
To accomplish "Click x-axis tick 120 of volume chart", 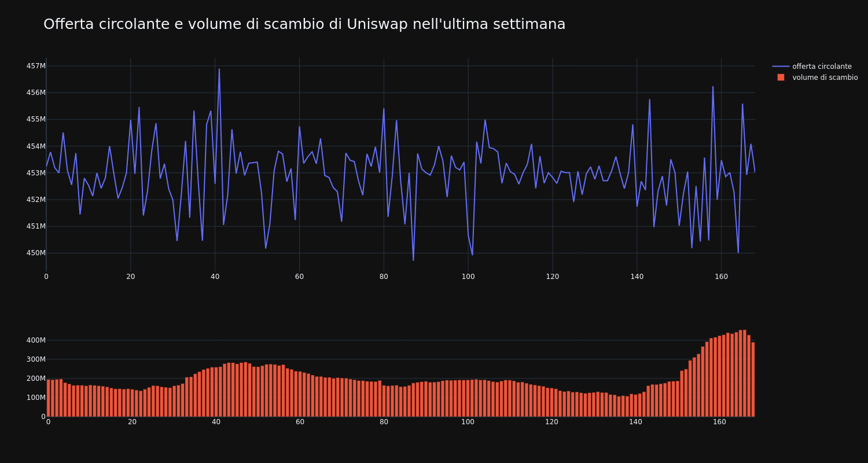I will pos(551,422).
